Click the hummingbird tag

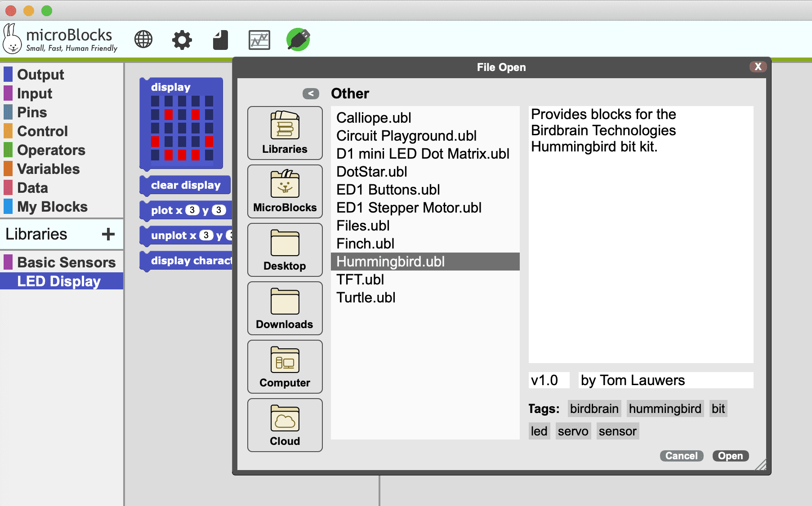[x=665, y=408]
